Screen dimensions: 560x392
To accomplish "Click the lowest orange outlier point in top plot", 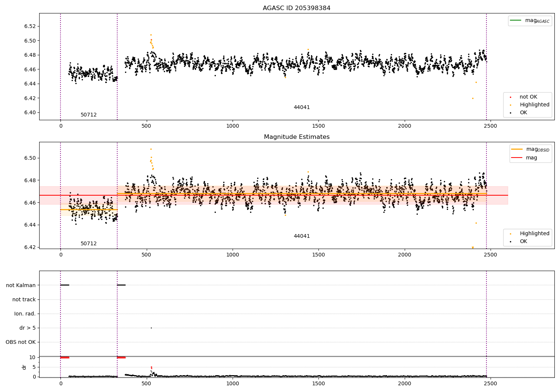I will tap(473, 99).
